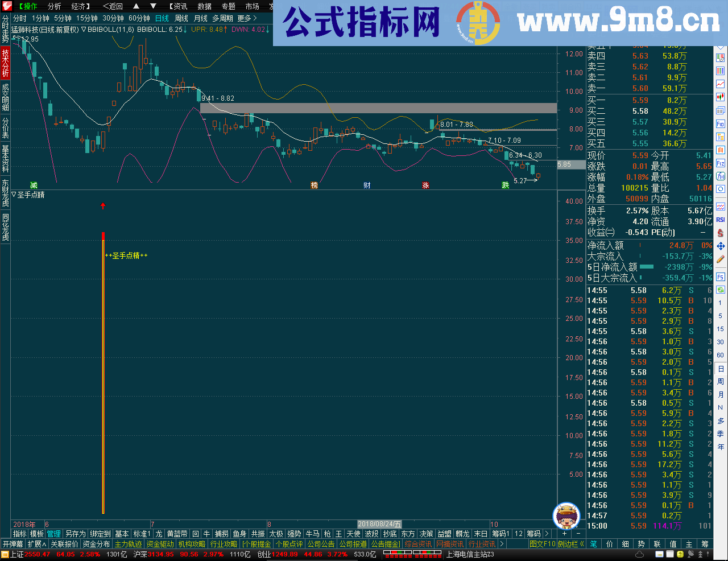
Task: Click the chevron after 筹码 tab row
Action: pos(548,534)
